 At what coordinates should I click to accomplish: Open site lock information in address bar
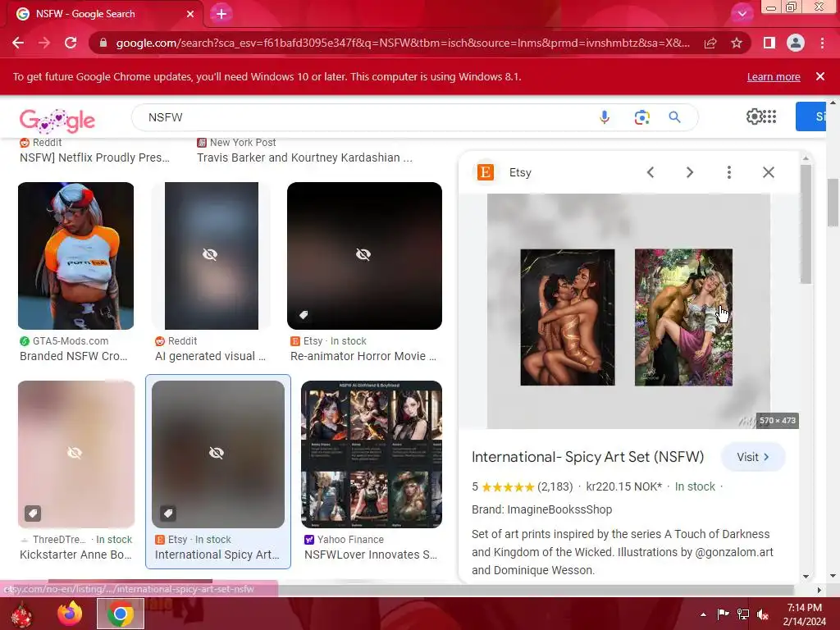click(103, 43)
